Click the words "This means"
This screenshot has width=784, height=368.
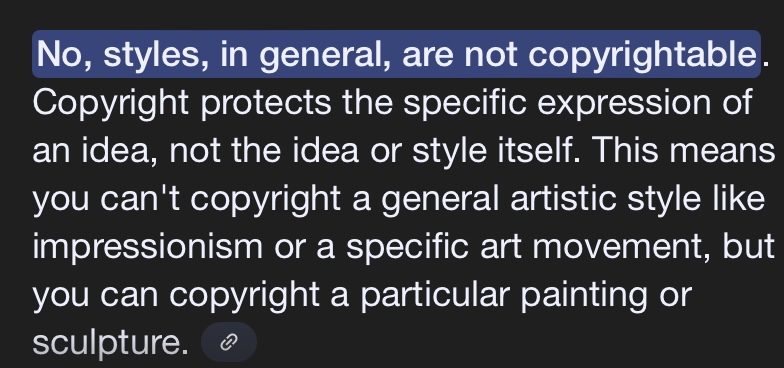(x=684, y=150)
